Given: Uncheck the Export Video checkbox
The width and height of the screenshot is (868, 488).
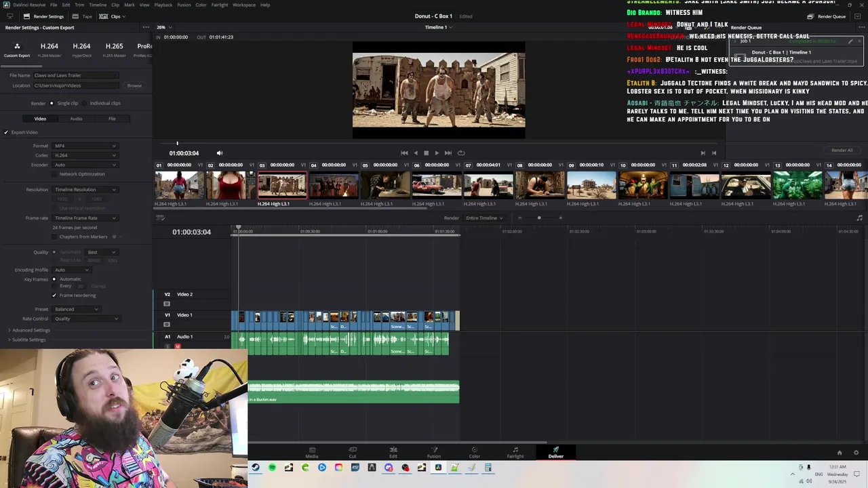Looking at the screenshot, I should [x=6, y=132].
